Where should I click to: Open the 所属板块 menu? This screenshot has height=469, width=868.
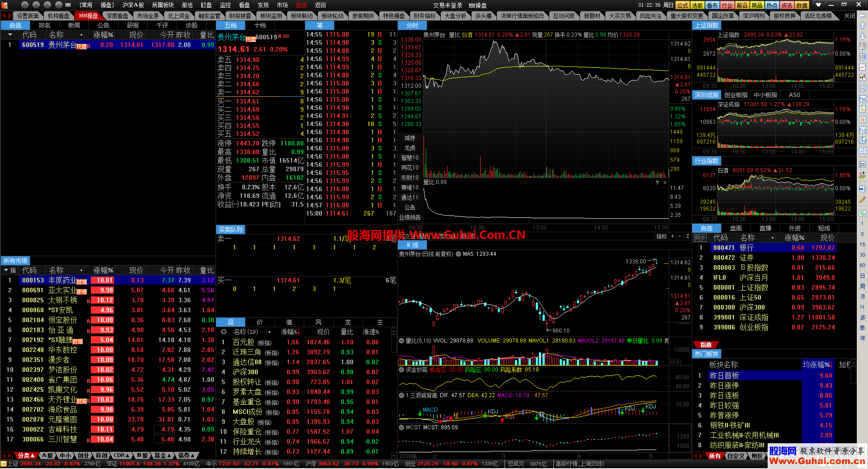click(x=163, y=5)
